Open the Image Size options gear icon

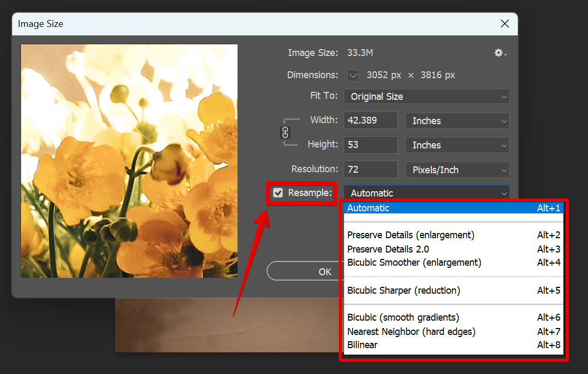pyautogui.click(x=498, y=53)
